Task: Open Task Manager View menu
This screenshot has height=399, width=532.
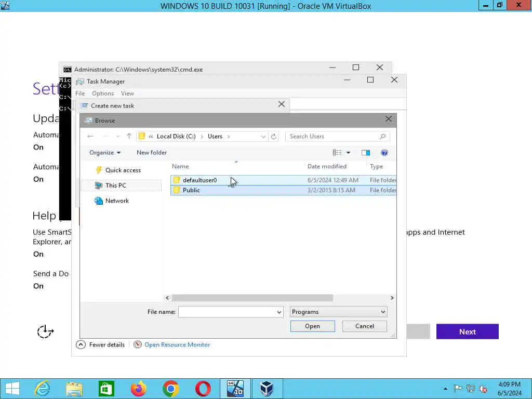Action: [x=127, y=94]
